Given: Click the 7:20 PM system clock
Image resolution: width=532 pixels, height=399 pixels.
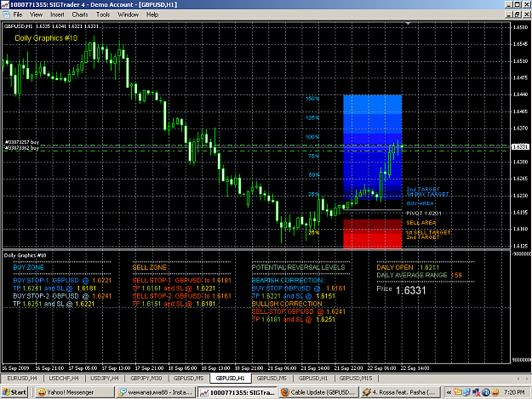Looking at the screenshot, I should click(514, 392).
